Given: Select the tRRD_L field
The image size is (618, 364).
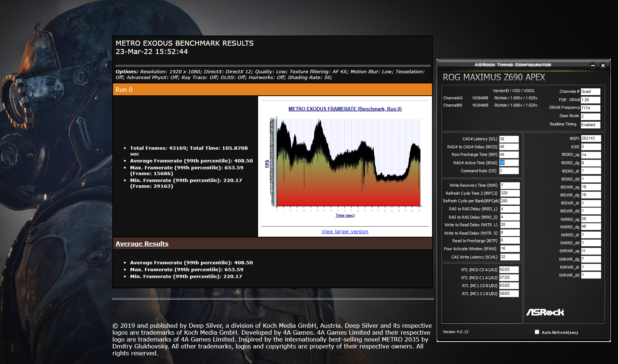Looking at the screenshot, I should [510, 209].
